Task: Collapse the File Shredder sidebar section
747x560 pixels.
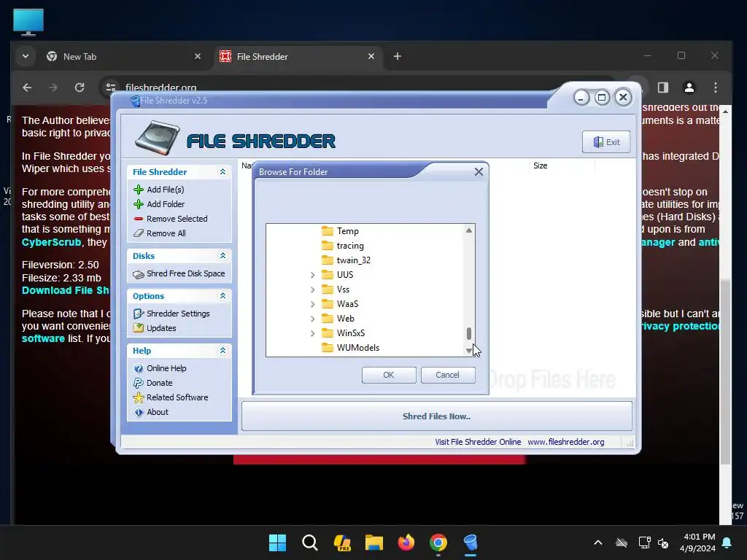Action: tap(222, 172)
